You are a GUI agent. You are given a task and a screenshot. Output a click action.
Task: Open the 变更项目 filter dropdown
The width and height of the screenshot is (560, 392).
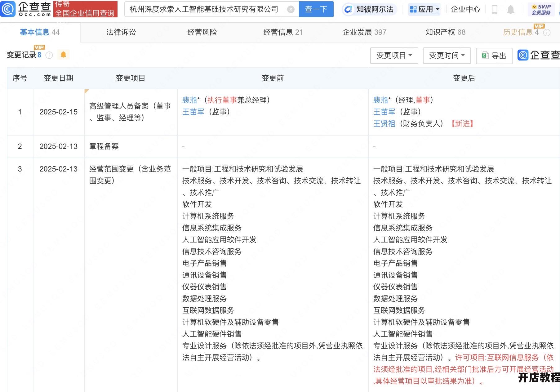click(x=394, y=56)
